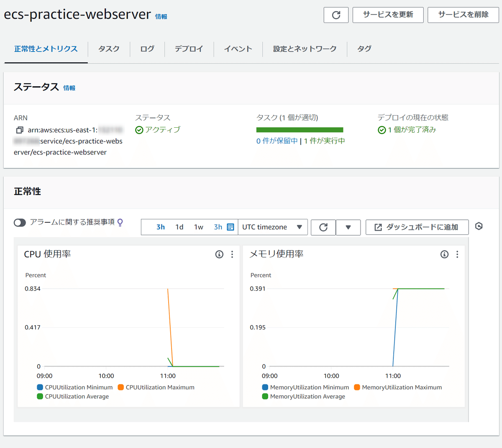Open the 設定とネットワーク tab
Screen dimensions: 502x448
pos(305,49)
